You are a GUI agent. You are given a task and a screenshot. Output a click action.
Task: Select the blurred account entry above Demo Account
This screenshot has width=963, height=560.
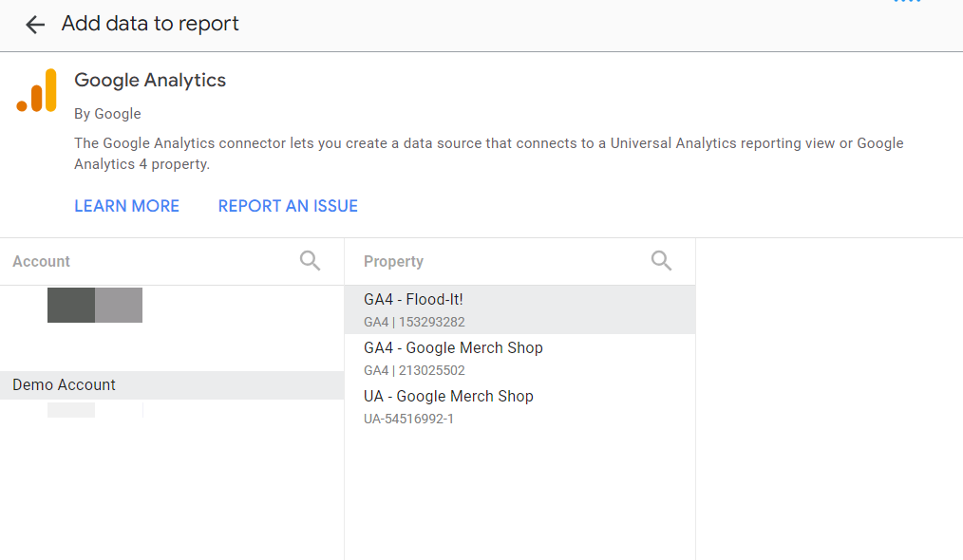tap(95, 306)
